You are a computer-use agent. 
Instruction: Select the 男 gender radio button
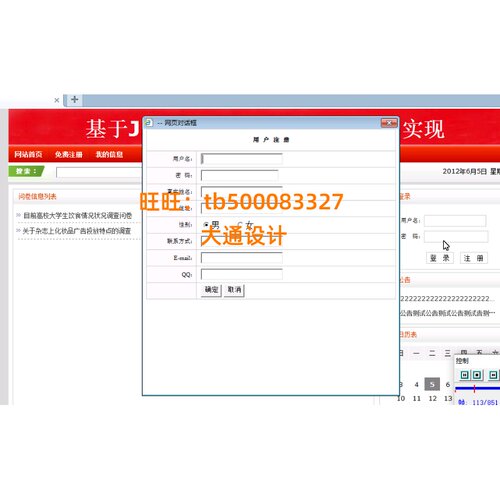pyautogui.click(x=206, y=225)
